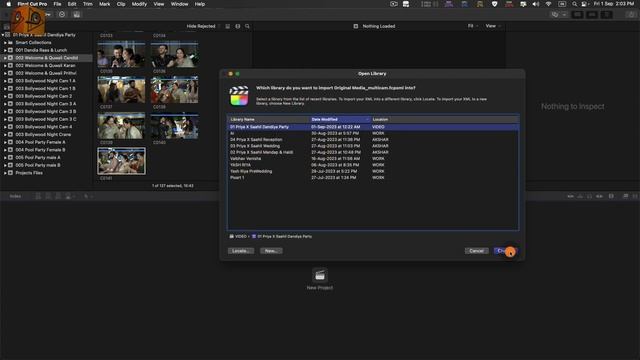The height and width of the screenshot is (360, 640).
Task: Expand the 004 Pool Party Female A event
Action: pos(5,142)
